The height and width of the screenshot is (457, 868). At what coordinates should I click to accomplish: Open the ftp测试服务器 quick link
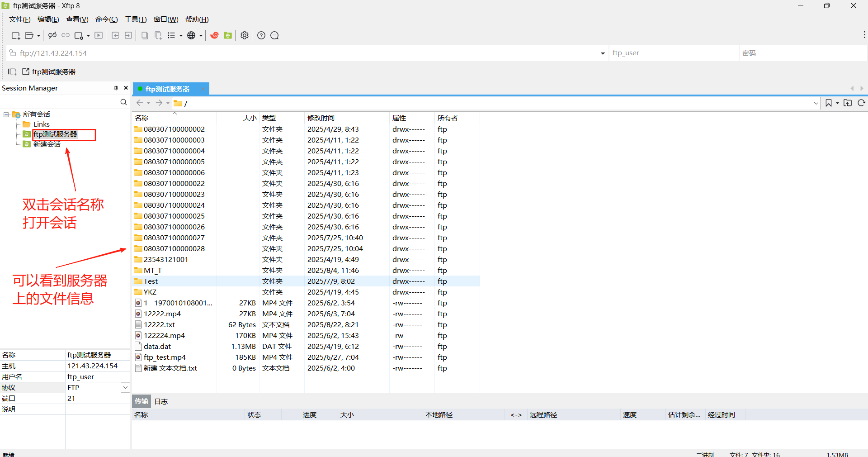point(49,71)
